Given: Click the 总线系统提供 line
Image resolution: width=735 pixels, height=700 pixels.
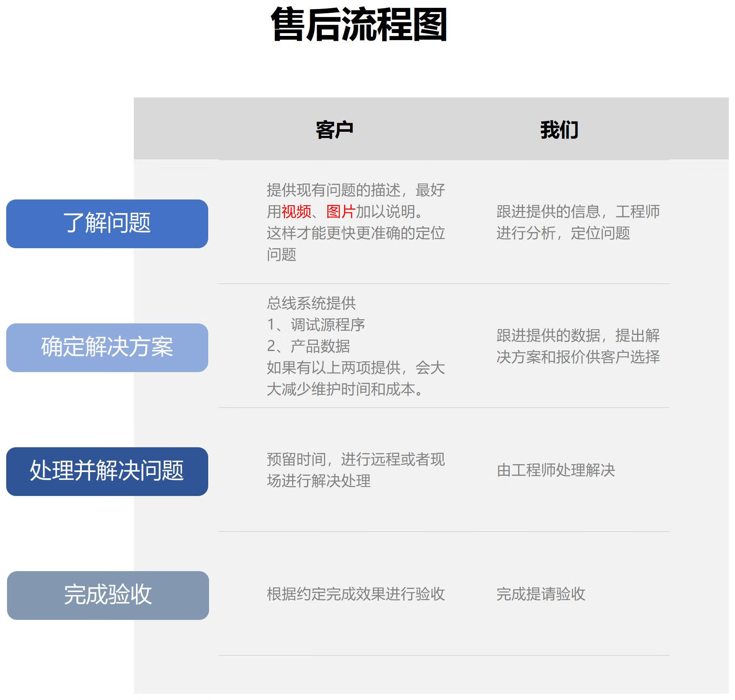Looking at the screenshot, I should (311, 303).
